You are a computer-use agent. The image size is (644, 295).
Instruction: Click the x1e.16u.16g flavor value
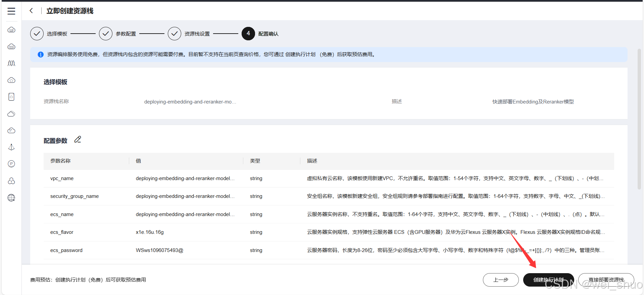tap(150, 232)
